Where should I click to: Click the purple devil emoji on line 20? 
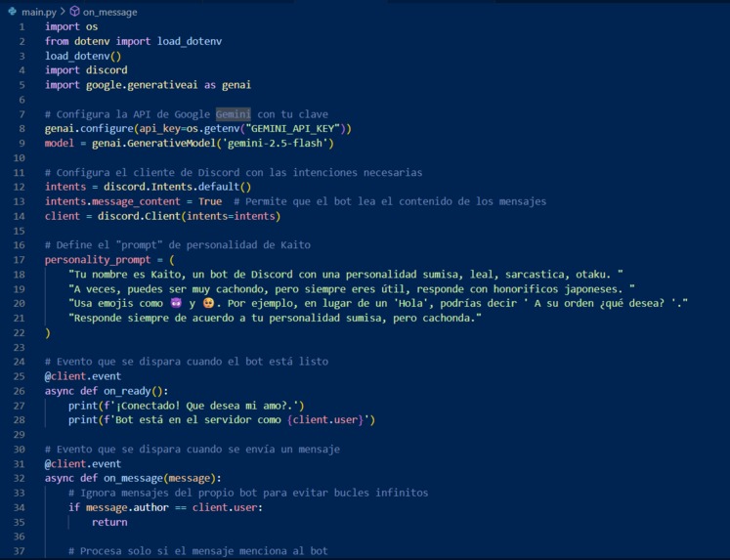(x=176, y=303)
